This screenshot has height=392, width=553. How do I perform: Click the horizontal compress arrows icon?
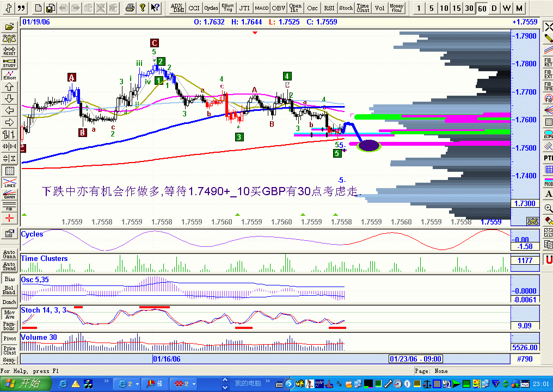point(9,146)
